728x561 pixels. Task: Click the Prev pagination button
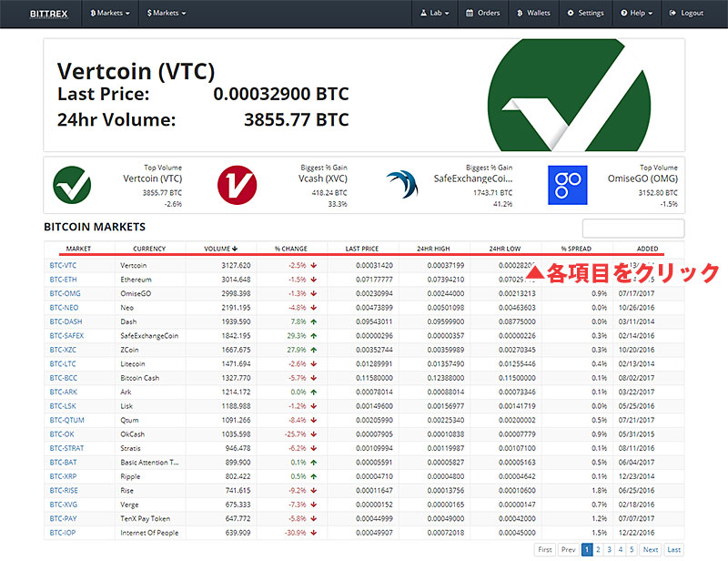[568, 549]
